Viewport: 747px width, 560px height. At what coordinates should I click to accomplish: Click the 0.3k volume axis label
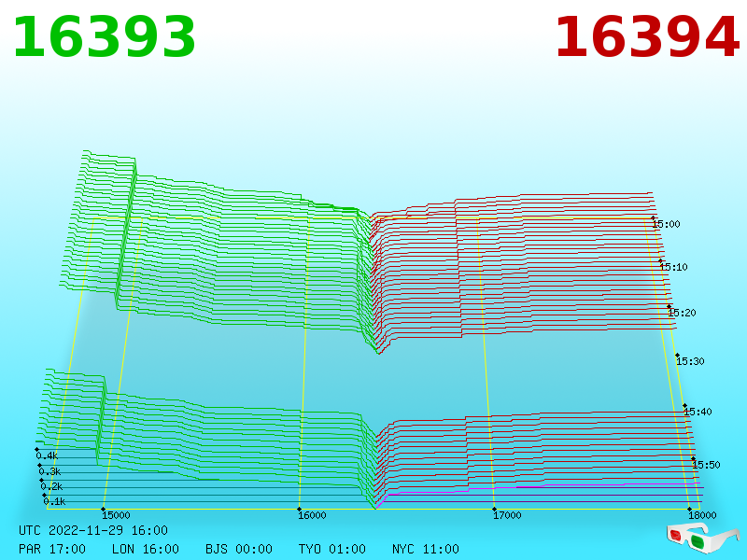pyautogui.click(x=49, y=471)
